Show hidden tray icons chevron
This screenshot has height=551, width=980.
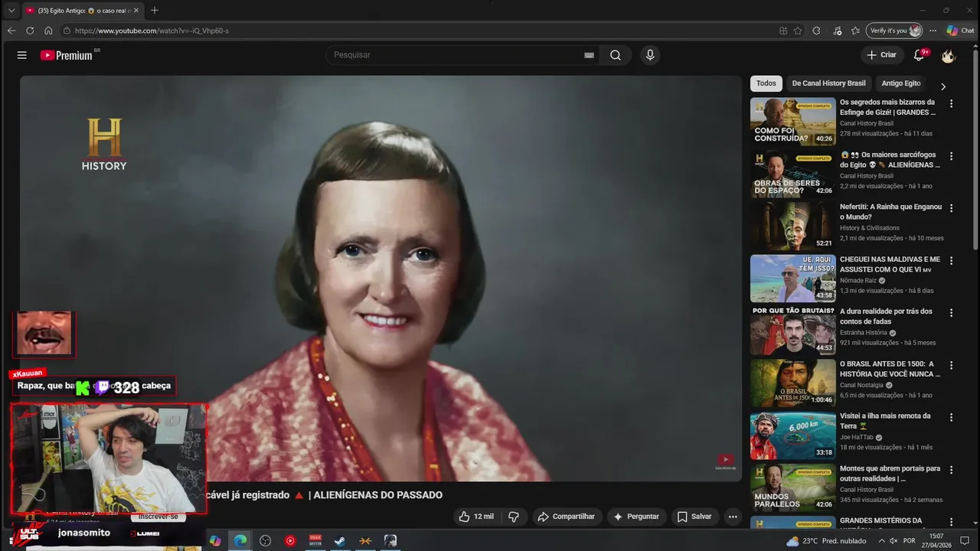coord(883,541)
